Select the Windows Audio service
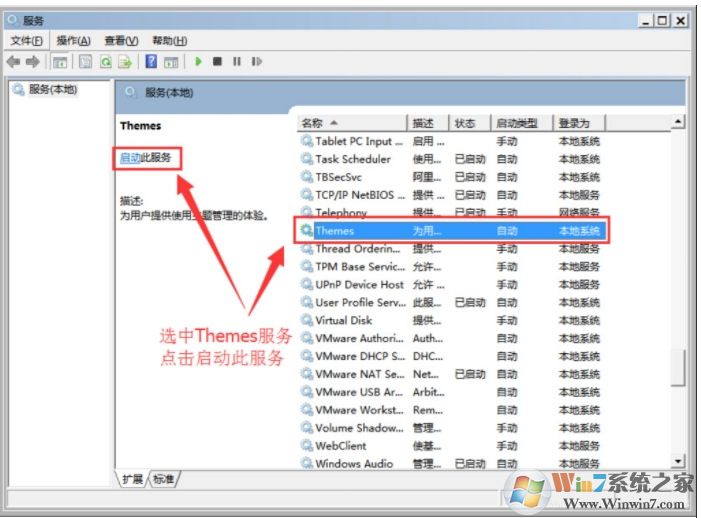The height and width of the screenshot is (518, 701). pos(450,463)
